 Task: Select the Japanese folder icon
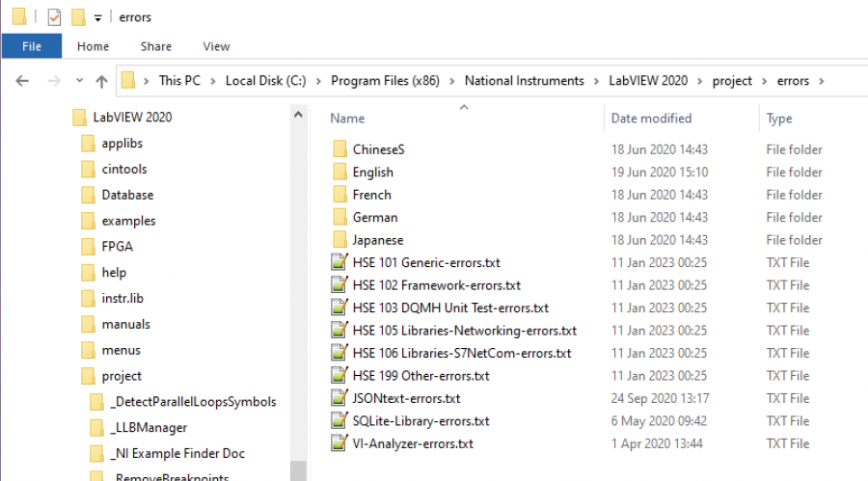(339, 240)
